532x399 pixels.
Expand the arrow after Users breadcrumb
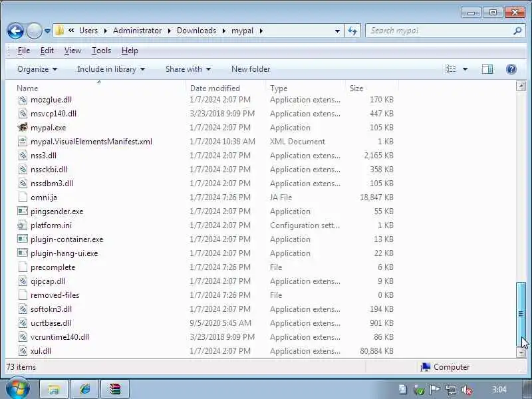tap(106, 31)
